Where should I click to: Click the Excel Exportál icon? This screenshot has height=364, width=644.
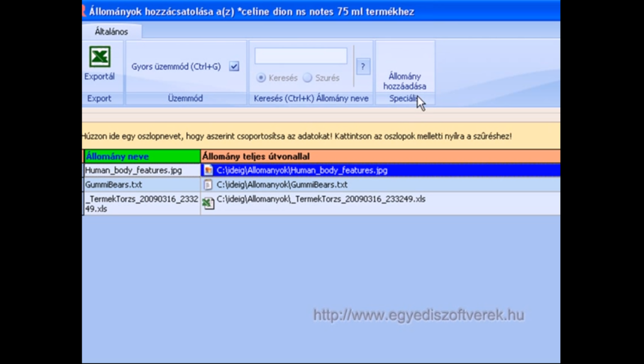[x=99, y=58]
